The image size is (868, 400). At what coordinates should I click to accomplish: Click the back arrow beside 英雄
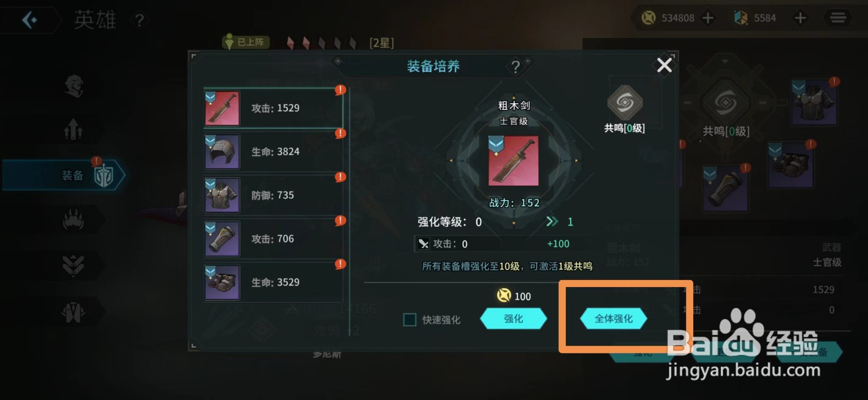[30, 20]
